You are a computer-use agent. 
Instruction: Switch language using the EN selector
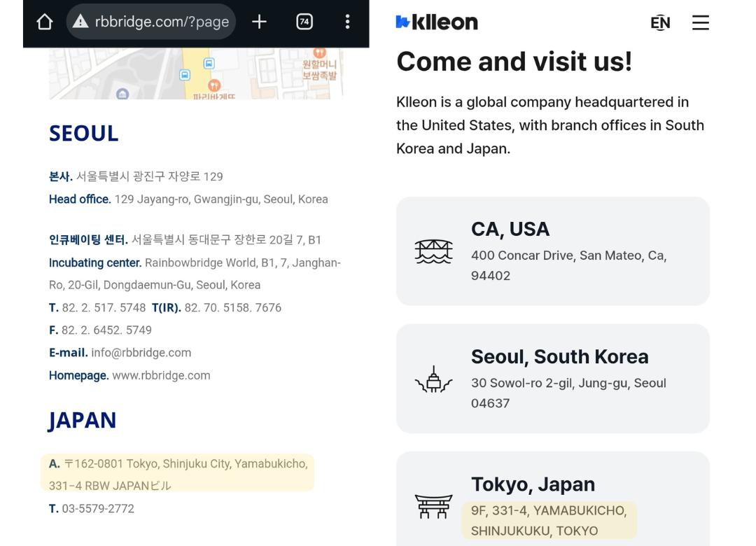pyautogui.click(x=660, y=23)
